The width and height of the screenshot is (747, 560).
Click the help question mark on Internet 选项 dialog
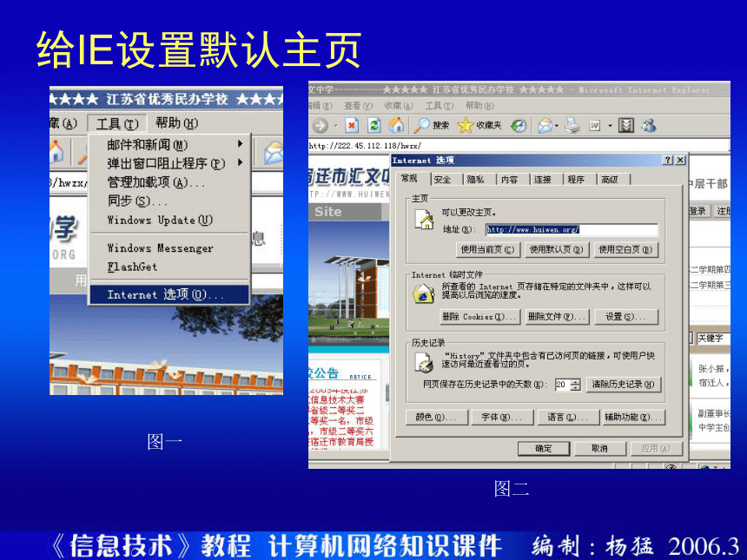(x=668, y=160)
